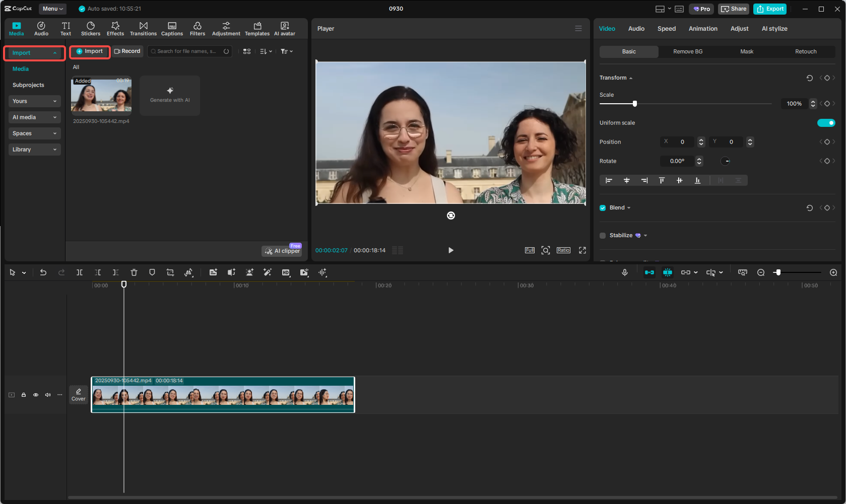The height and width of the screenshot is (504, 846).
Task: Turn off the Uniform scale switch
Action: (x=826, y=123)
